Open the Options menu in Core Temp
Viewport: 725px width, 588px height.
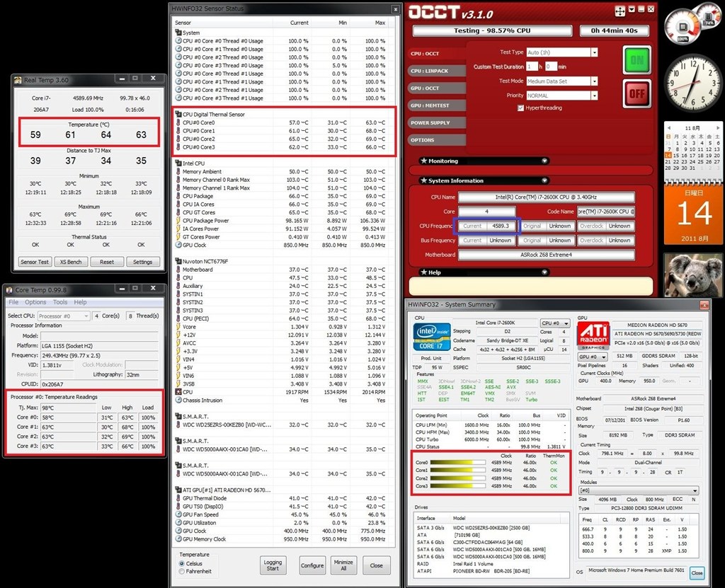click(x=35, y=302)
